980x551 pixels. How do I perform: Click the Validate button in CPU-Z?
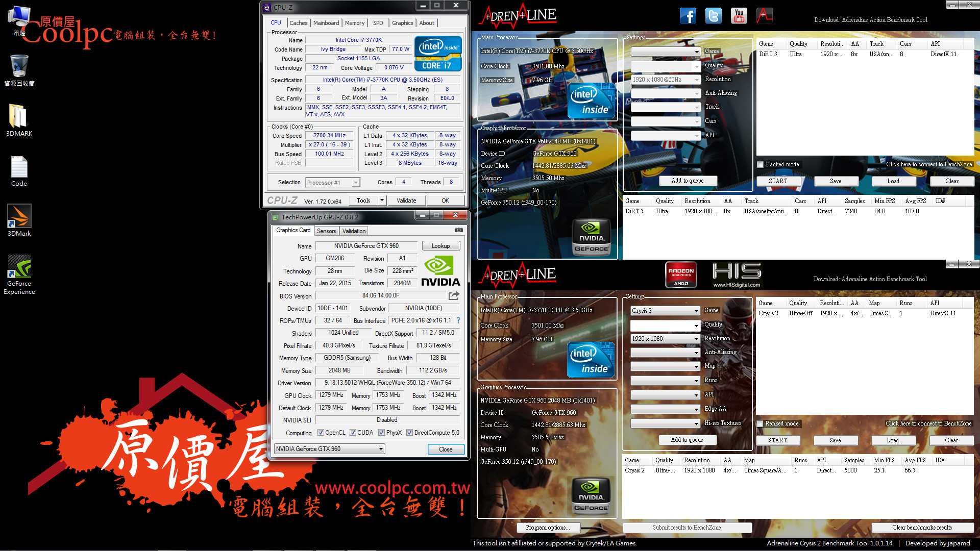pos(406,201)
